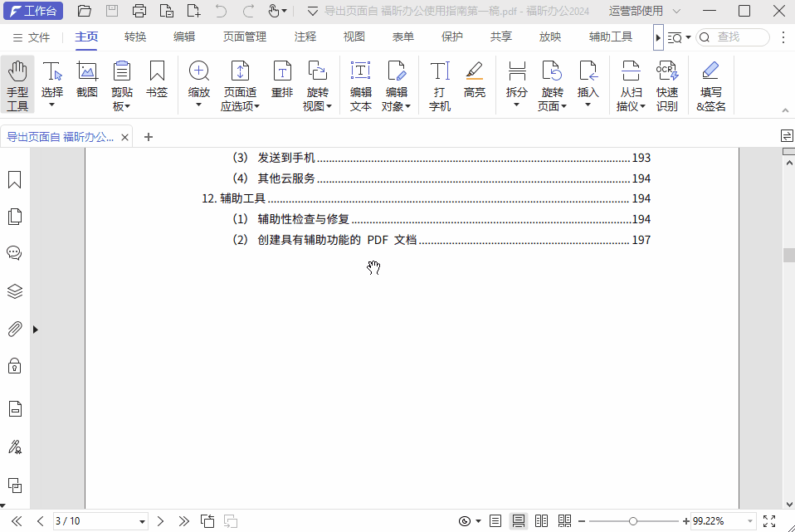Enable facing pages view mode
Screen dimensions: 795x532
pyautogui.click(x=542, y=520)
